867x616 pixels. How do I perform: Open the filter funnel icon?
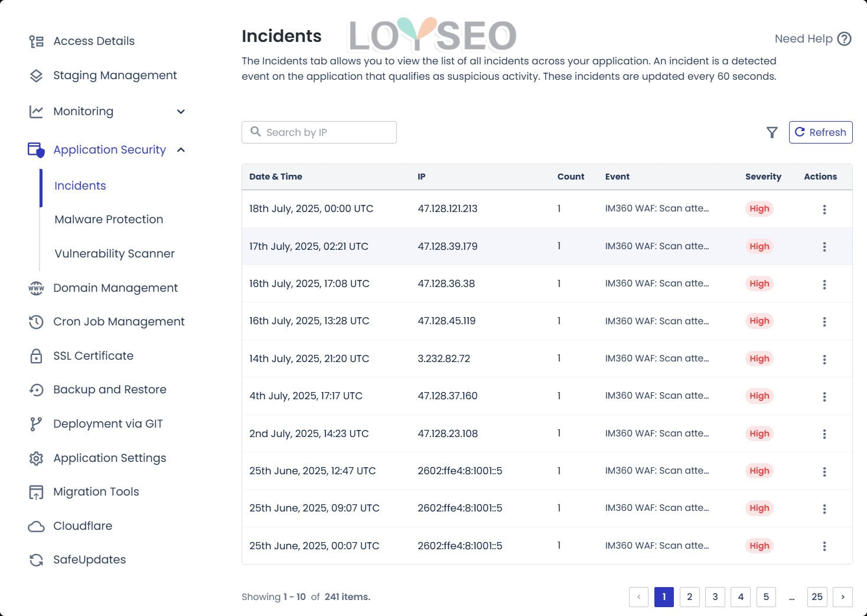coord(772,132)
